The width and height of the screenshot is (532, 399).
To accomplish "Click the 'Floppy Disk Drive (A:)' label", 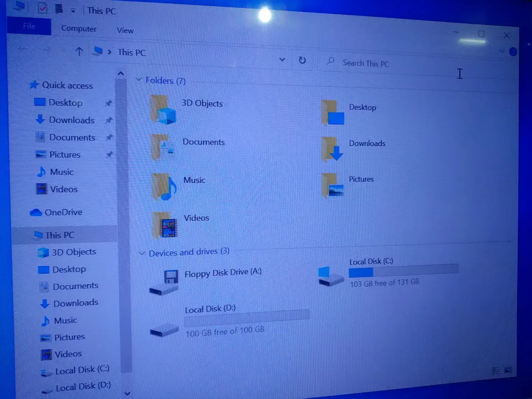I will point(223,273).
